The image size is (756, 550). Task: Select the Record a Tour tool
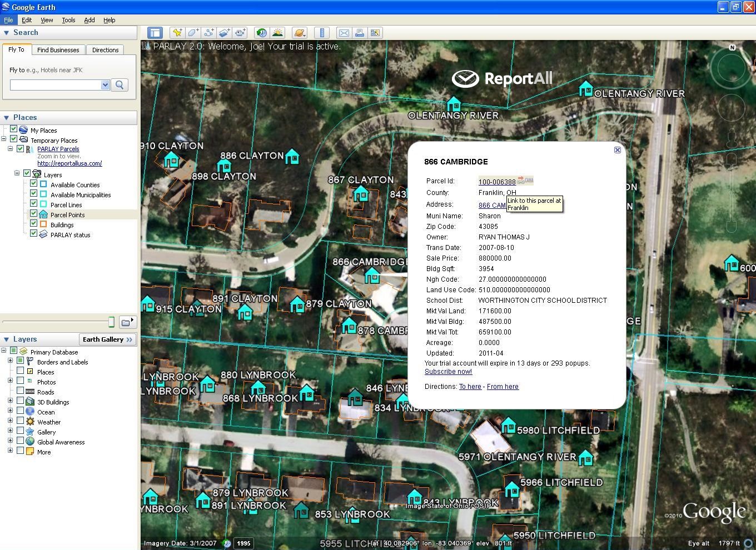tap(240, 33)
